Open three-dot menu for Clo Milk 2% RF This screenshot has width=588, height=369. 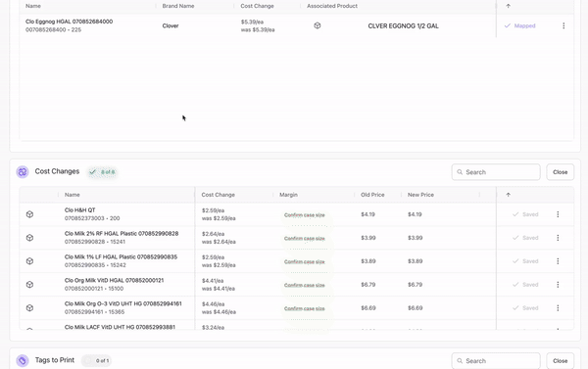coord(558,238)
